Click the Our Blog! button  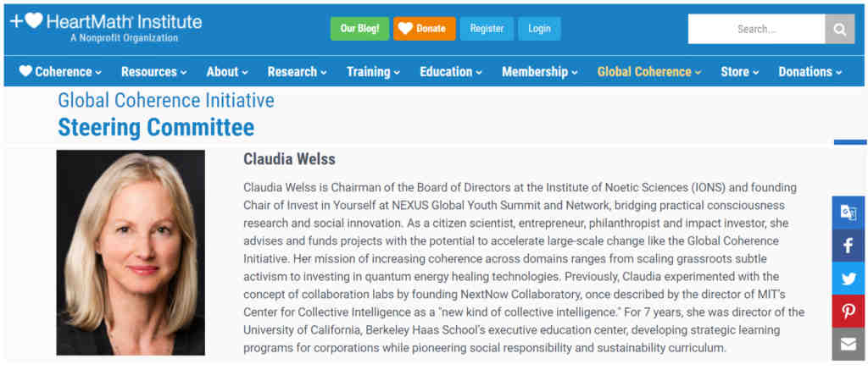[359, 29]
